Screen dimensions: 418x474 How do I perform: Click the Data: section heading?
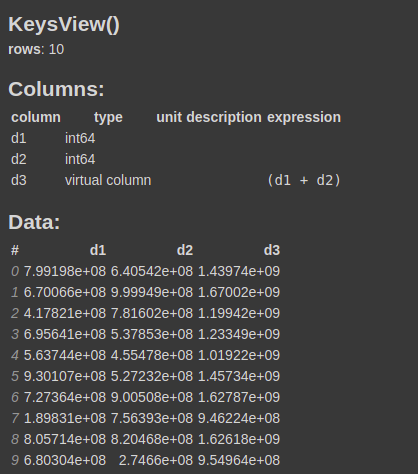pyautogui.click(x=34, y=222)
